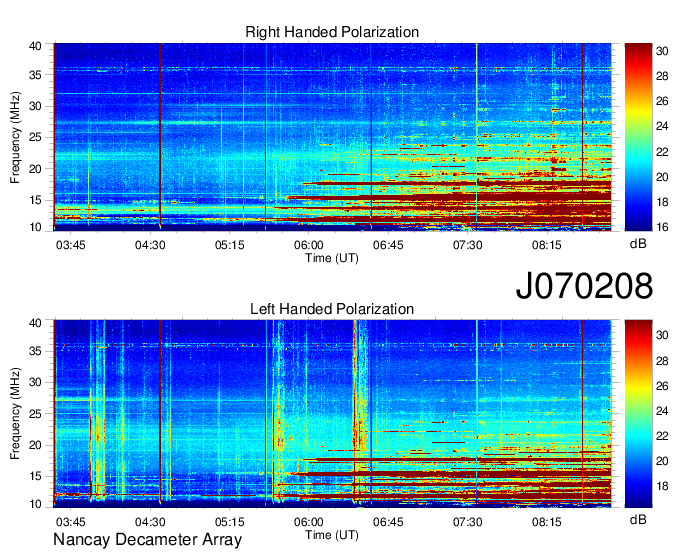
Task: Click the 25 MHz tick on left-handed plot
Action: click(35, 414)
